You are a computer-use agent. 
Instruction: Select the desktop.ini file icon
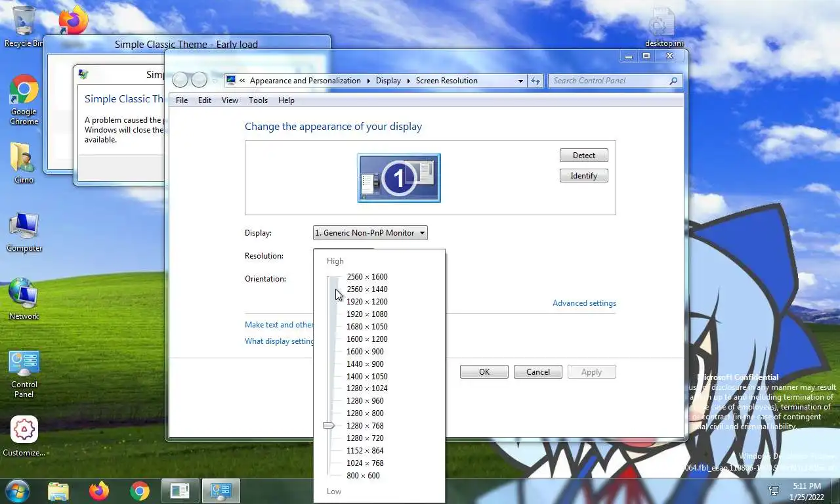tap(664, 28)
